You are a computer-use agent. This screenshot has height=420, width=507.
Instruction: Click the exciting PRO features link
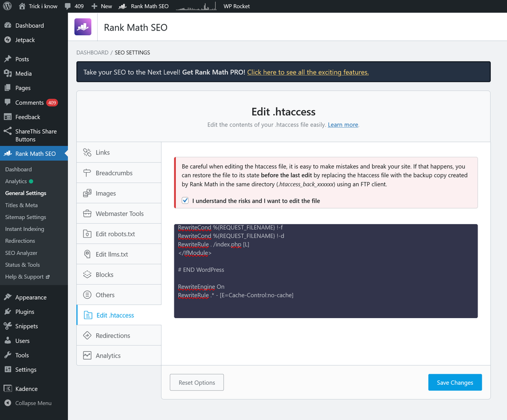308,72
